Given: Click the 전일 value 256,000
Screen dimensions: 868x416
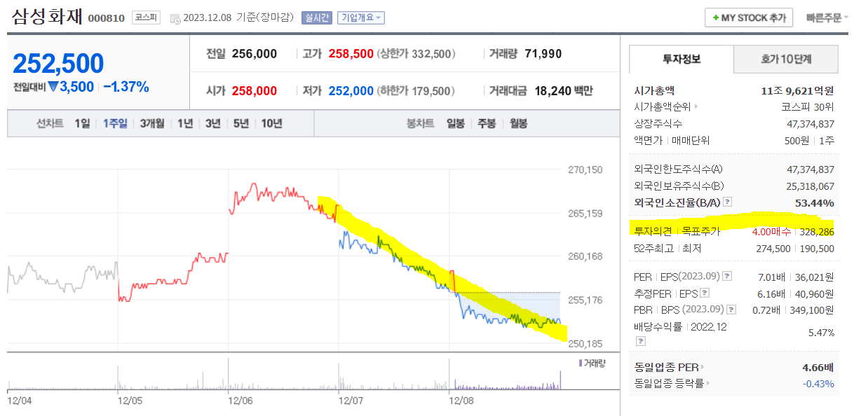Looking at the screenshot, I should 254,54.
